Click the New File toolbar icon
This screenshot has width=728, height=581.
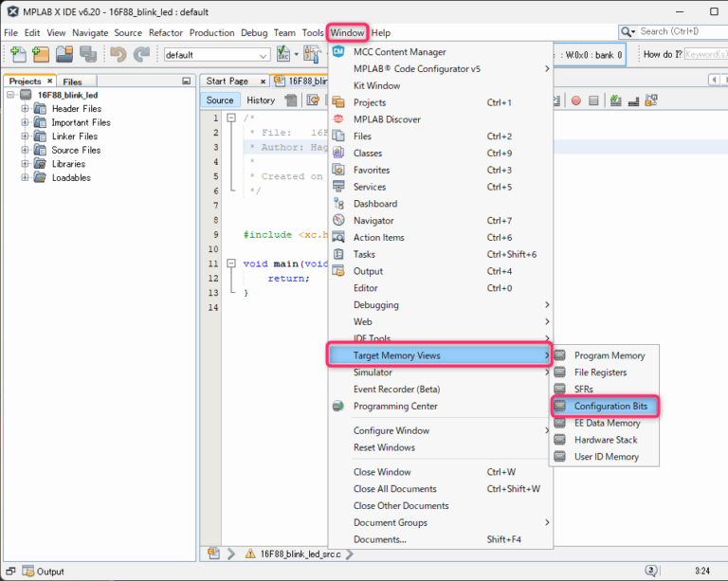coord(17,55)
